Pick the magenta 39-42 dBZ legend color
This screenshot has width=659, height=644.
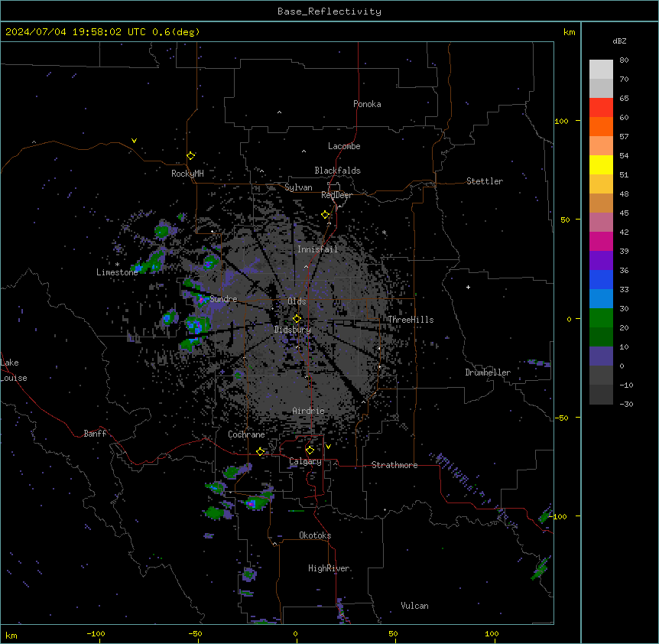click(601, 241)
